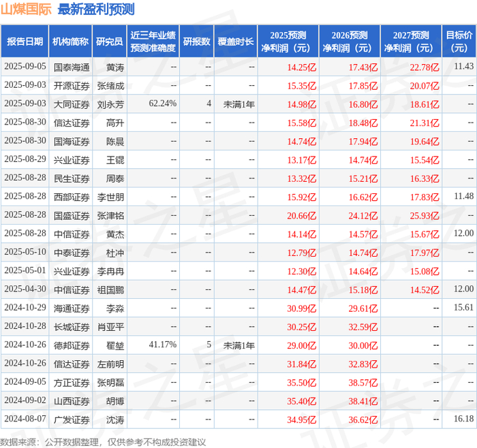The width and height of the screenshot is (477, 448).
Task: Click the 20.66亿 profit forecast value
Action: pyautogui.click(x=301, y=216)
